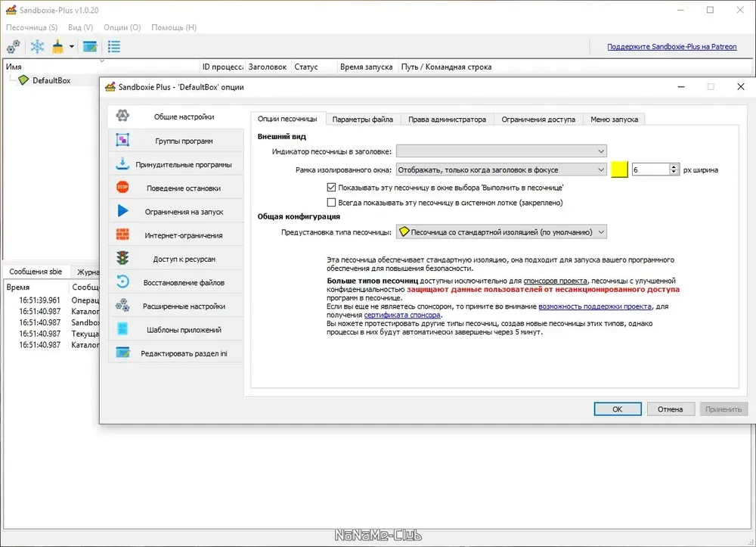Click the settings gears toolbar icon
756x547 pixels.
pos(13,47)
